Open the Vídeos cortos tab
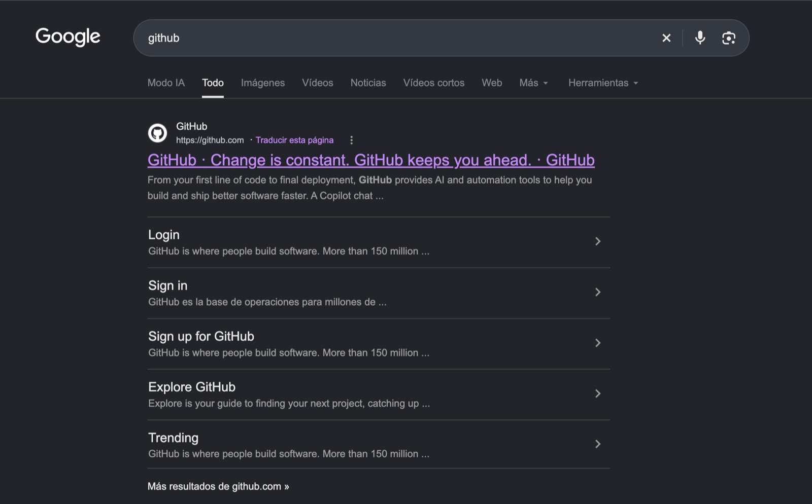 [x=434, y=83]
